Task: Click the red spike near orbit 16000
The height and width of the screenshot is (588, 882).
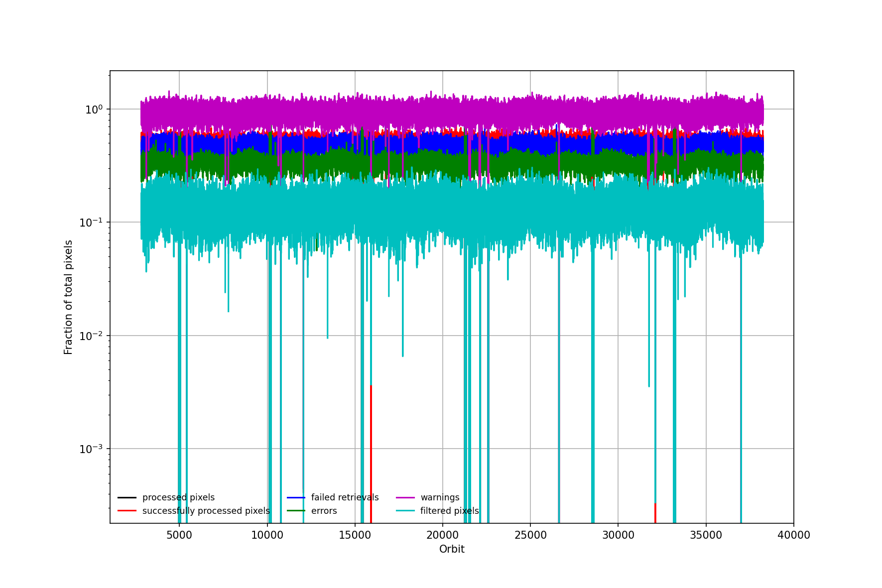Action: click(x=371, y=453)
